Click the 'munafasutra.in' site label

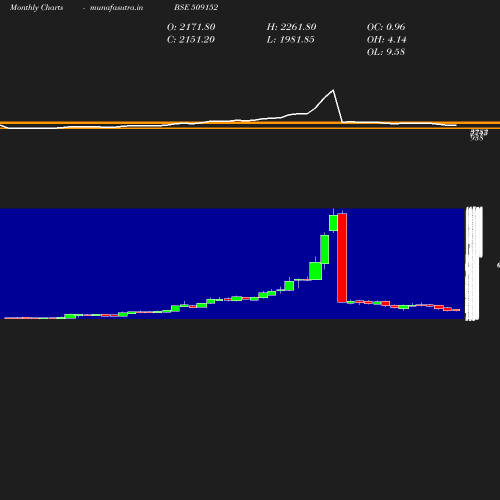[x=116, y=8]
